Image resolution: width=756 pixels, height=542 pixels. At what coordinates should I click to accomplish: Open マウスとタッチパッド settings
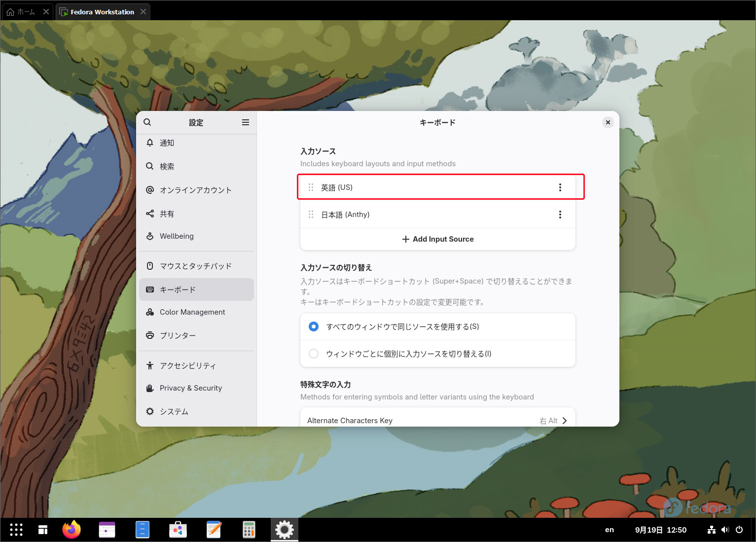(196, 266)
